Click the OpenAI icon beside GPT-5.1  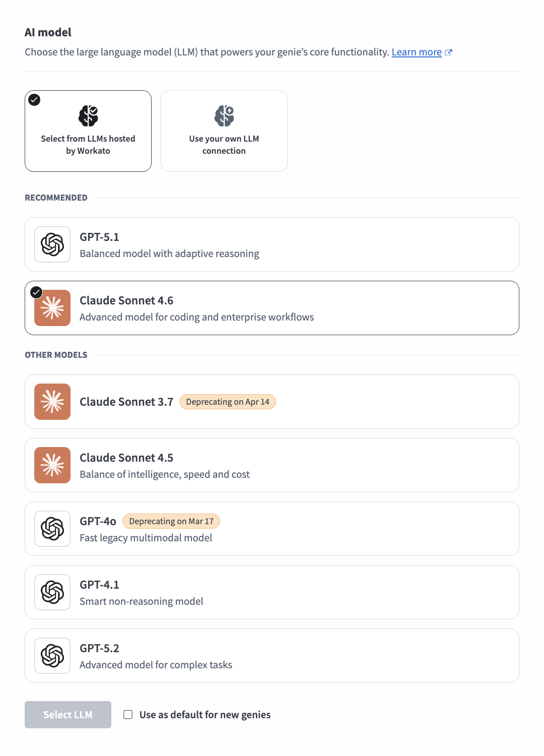(x=52, y=244)
